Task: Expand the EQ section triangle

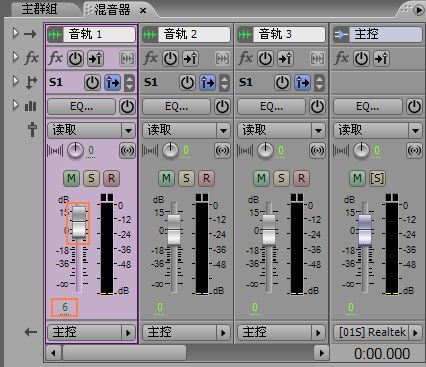Action: click(15, 105)
